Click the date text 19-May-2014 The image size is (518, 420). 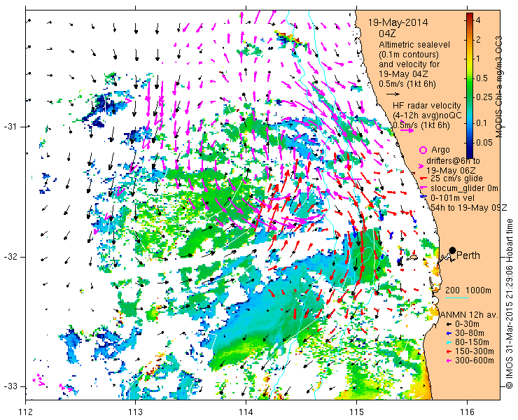coord(398,22)
